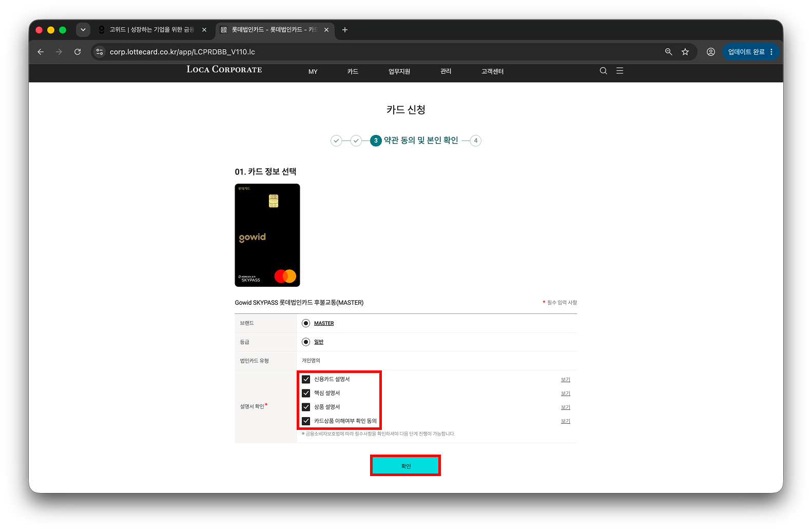Click the first completed step checkmark

pos(336,141)
